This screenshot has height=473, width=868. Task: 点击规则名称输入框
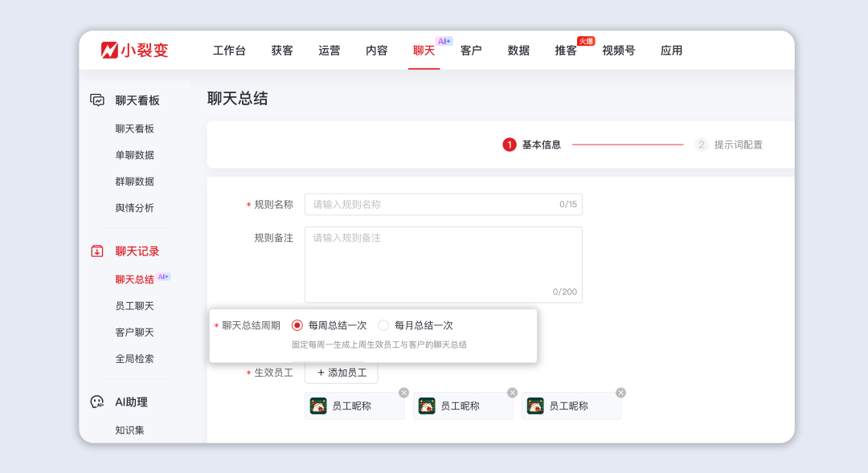coord(443,204)
